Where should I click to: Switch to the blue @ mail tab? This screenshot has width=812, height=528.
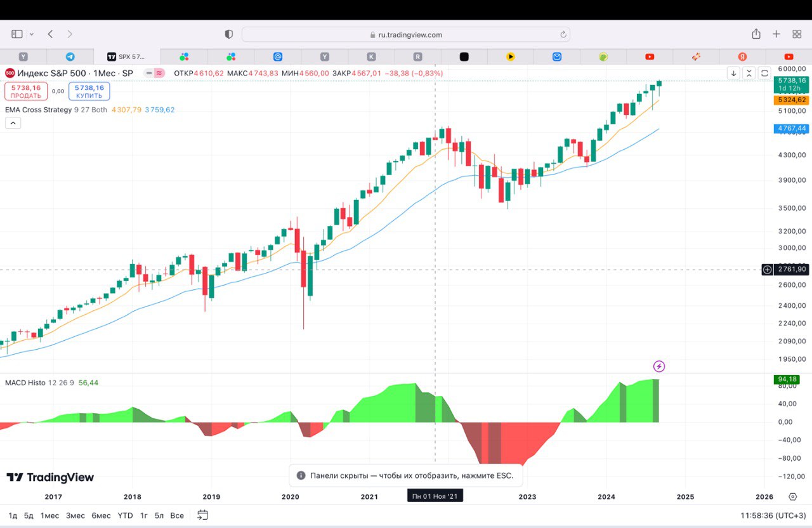(x=278, y=56)
